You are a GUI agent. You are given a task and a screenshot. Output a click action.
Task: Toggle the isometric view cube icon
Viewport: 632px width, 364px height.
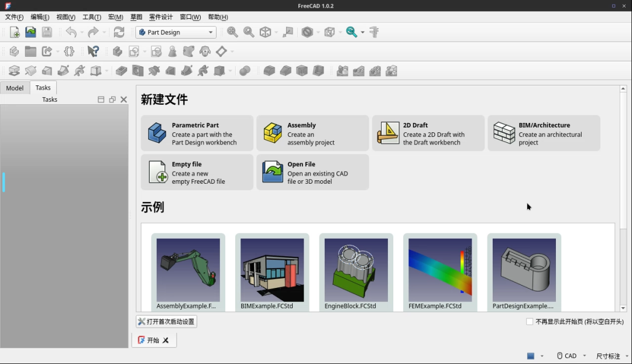tap(265, 32)
